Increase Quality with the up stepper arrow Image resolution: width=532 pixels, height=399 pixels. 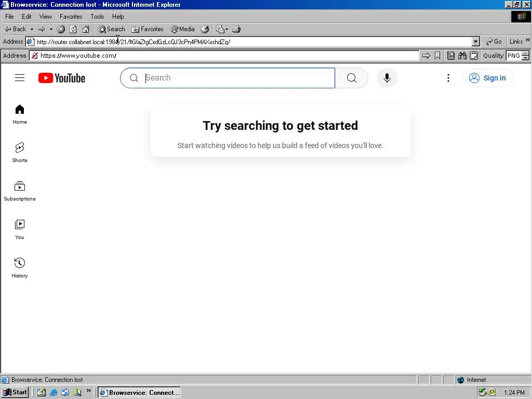(526, 54)
